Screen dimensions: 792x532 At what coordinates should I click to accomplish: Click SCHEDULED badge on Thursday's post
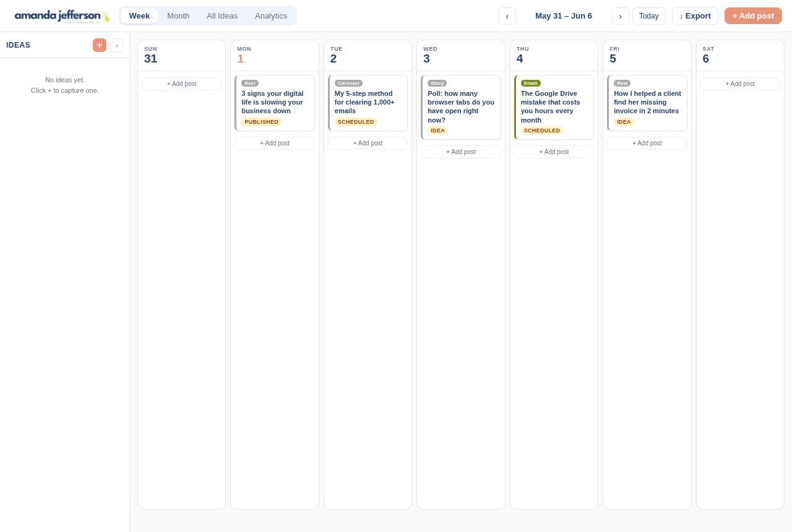click(542, 131)
